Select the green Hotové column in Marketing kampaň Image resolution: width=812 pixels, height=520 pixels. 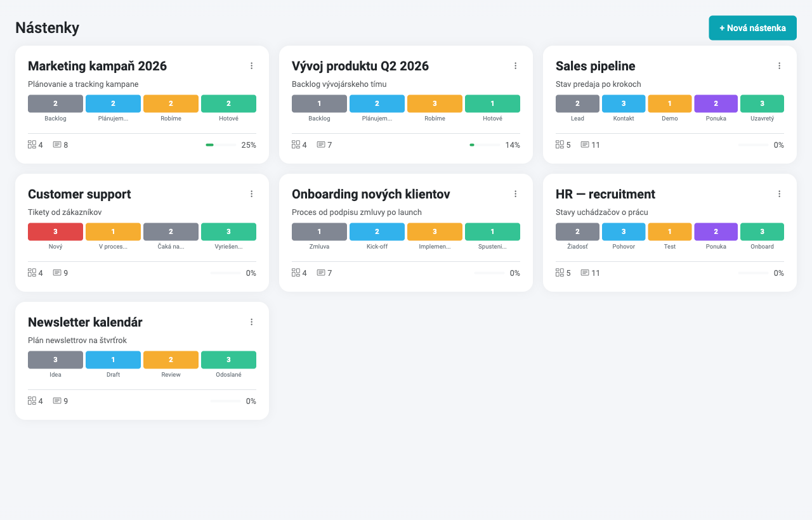pyautogui.click(x=228, y=103)
